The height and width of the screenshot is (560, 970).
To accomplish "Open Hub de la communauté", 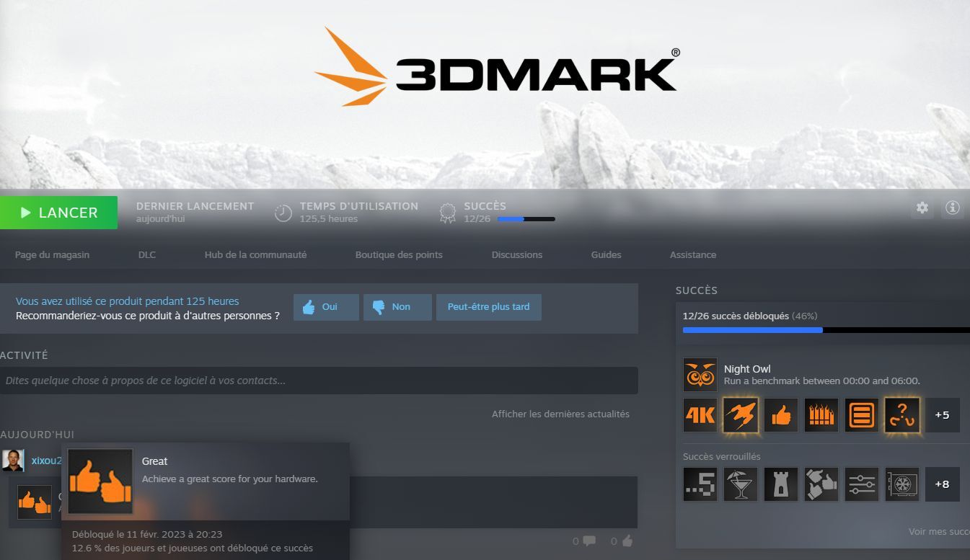I will coord(255,254).
